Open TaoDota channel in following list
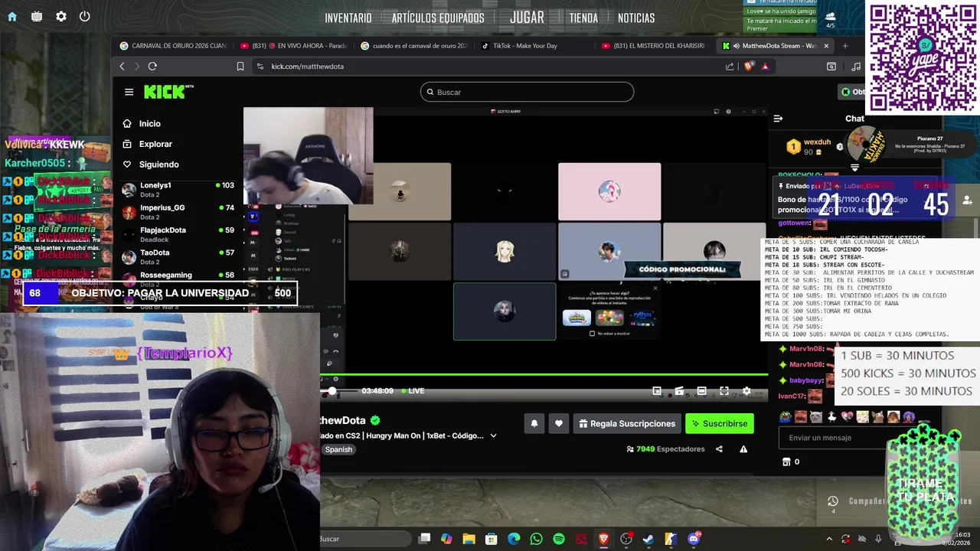 click(x=178, y=256)
